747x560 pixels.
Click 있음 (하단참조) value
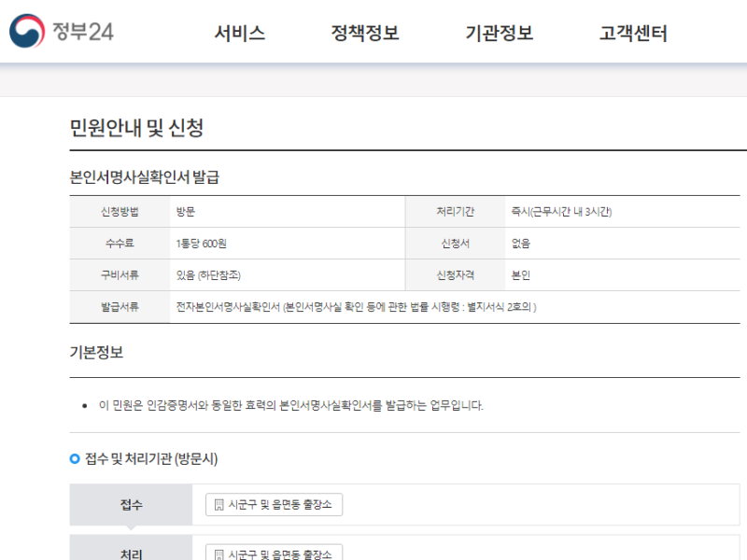pyautogui.click(x=208, y=274)
